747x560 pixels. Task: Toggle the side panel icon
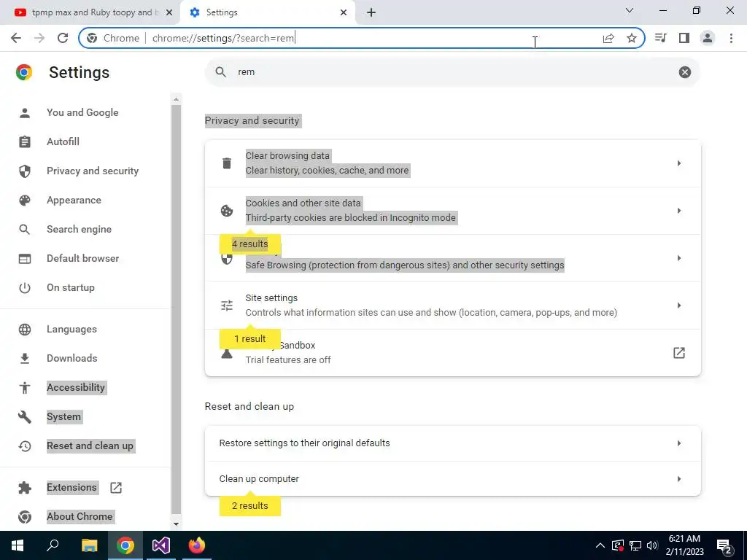(684, 38)
